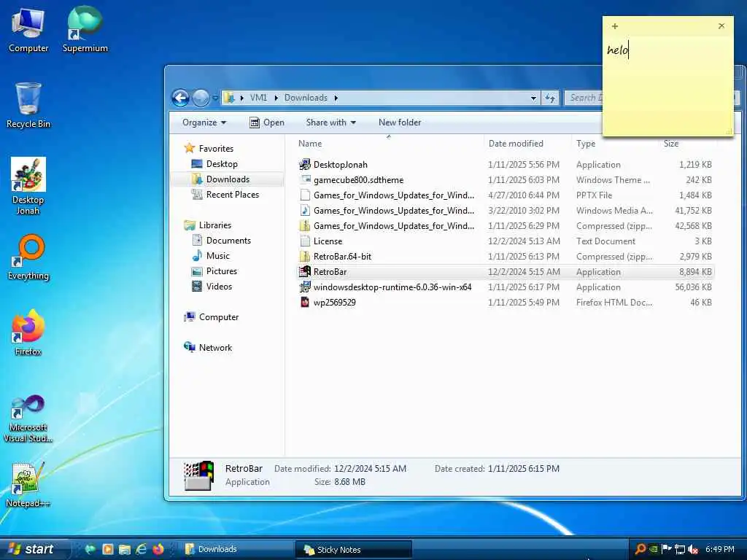Launch Supermium from the desktop
This screenshot has width=747, height=560.
pyautogui.click(x=85, y=29)
